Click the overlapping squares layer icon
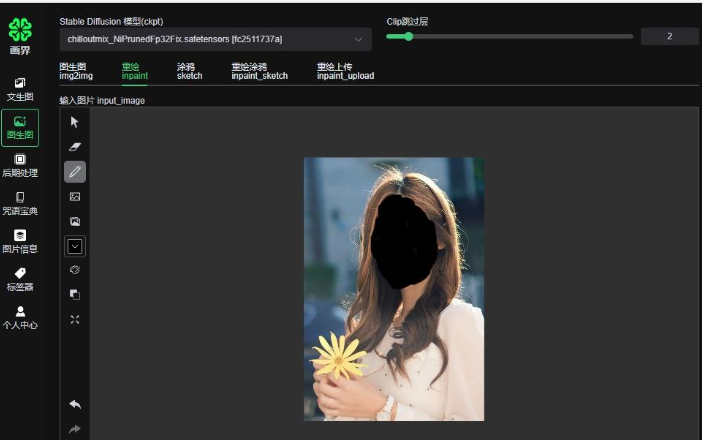Viewport: 702px width, 440px height. (75, 295)
